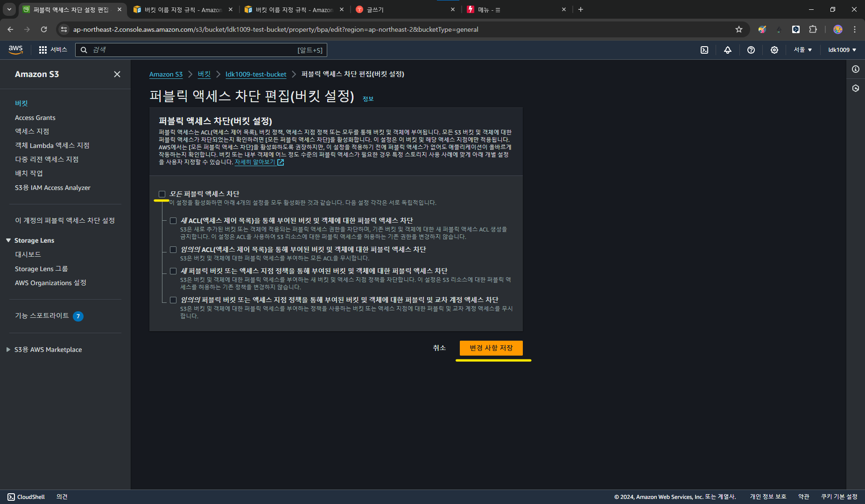Screen dimensions: 865x504
Task: Open 이 계정의 퍼블릭 액세스 차단 설정
Action: tap(65, 220)
